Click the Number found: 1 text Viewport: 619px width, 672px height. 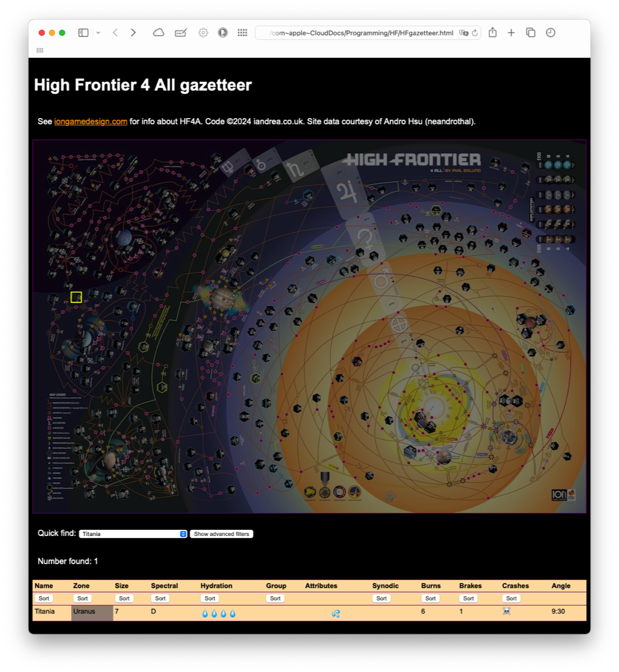tap(68, 561)
